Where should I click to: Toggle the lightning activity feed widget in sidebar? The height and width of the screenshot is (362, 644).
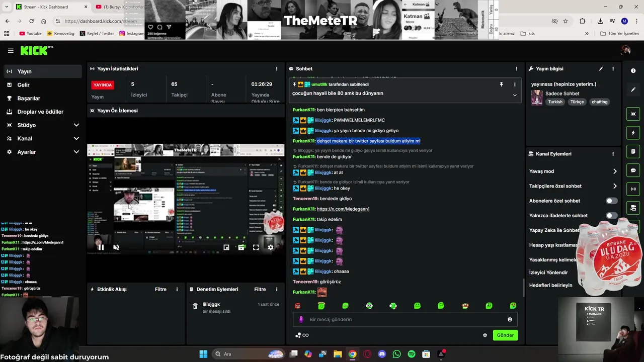click(x=633, y=133)
